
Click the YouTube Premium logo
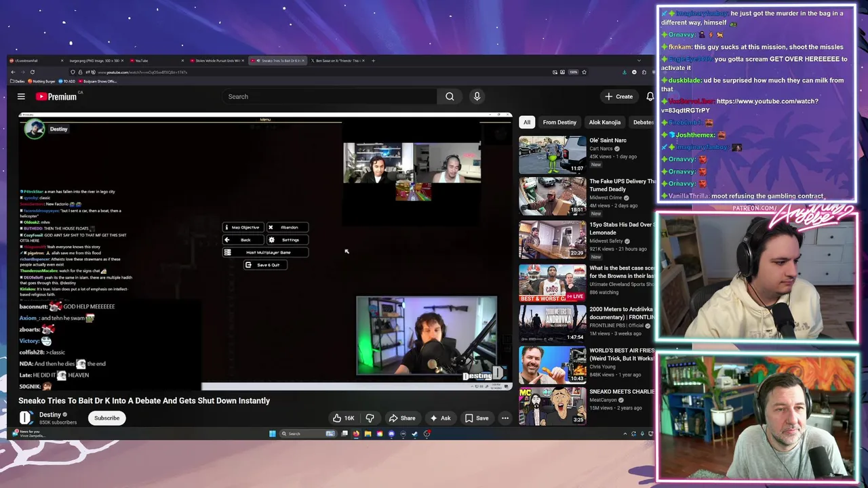click(x=56, y=96)
